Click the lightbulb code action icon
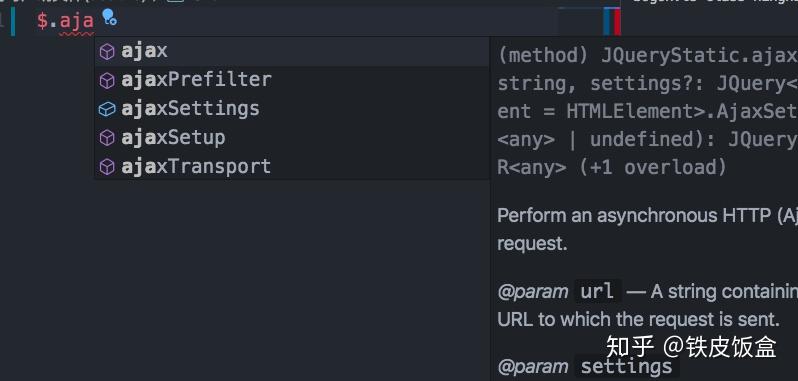The width and height of the screenshot is (798, 381). (109, 18)
